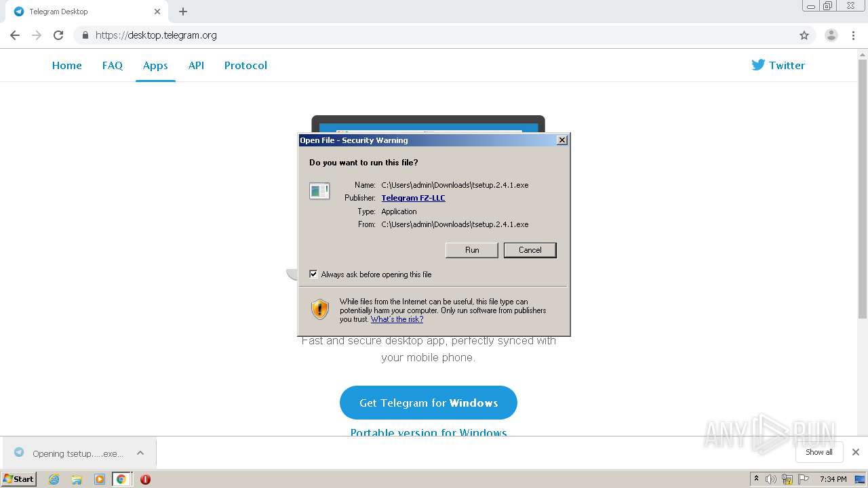Click the Home navigation item
The width and height of the screenshot is (868, 488).
pyautogui.click(x=66, y=65)
